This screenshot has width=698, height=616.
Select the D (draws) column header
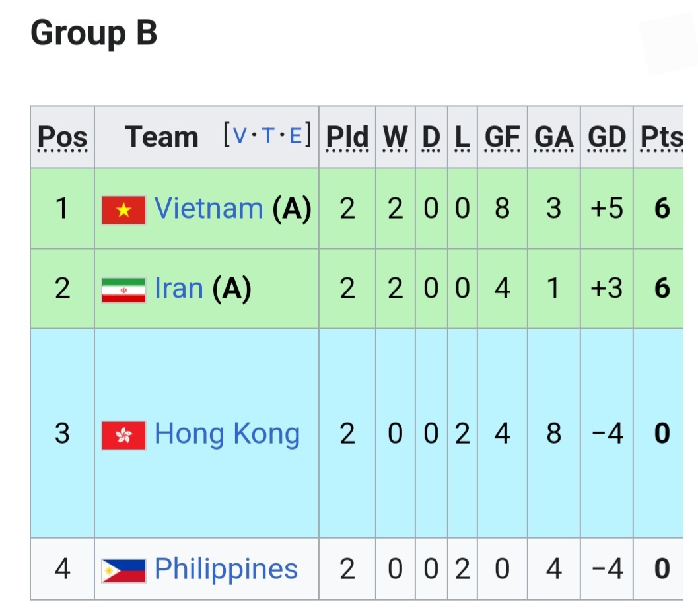pos(431,137)
